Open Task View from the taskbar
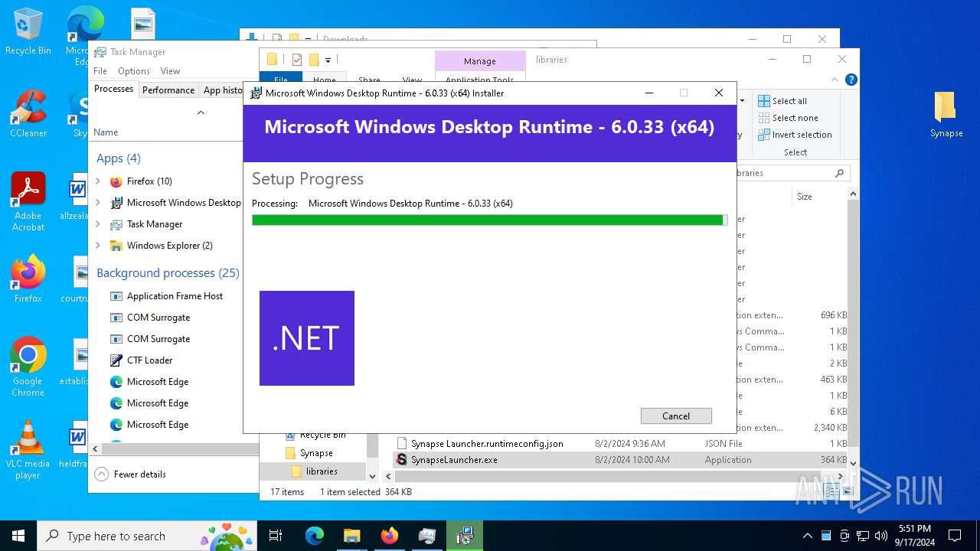This screenshot has height=551, width=980. click(276, 536)
